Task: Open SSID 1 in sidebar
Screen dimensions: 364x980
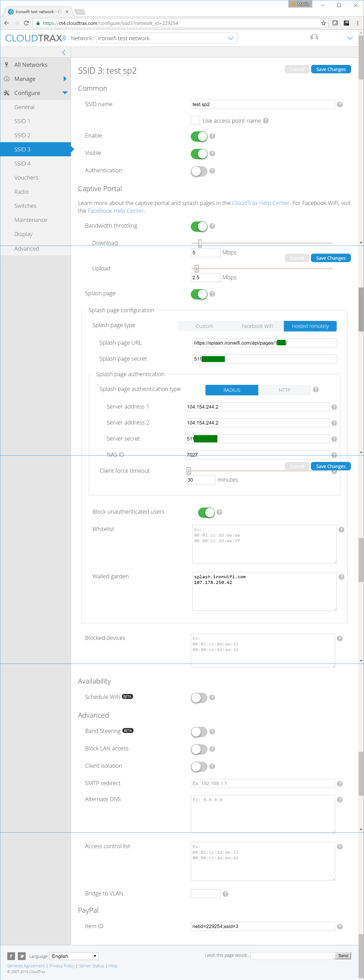Action: click(22, 121)
